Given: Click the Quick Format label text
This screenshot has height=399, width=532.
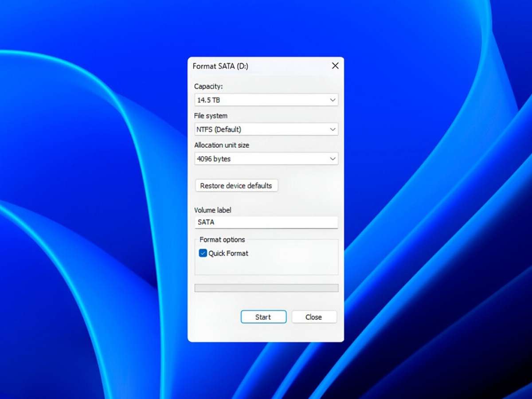Looking at the screenshot, I should coord(228,253).
